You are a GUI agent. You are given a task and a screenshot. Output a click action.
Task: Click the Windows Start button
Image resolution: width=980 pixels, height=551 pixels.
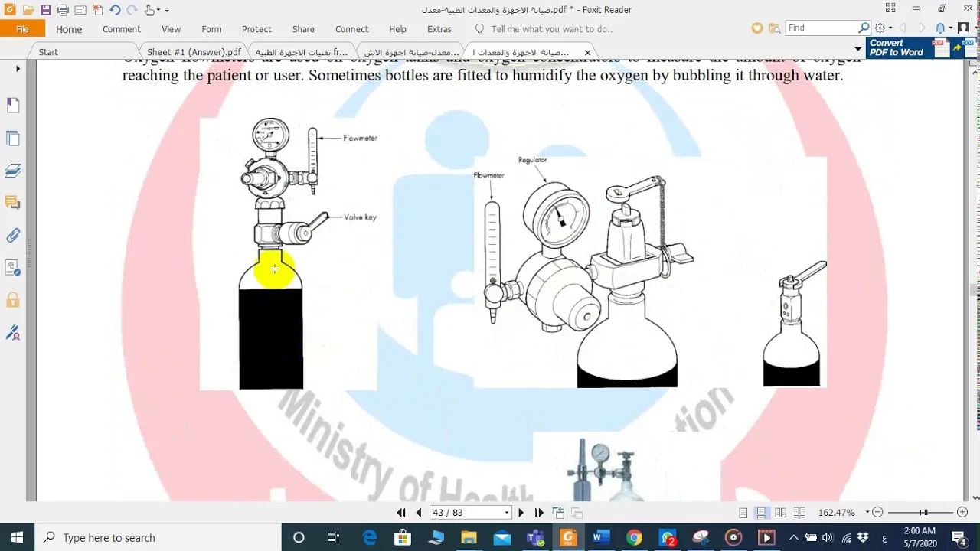click(x=17, y=537)
